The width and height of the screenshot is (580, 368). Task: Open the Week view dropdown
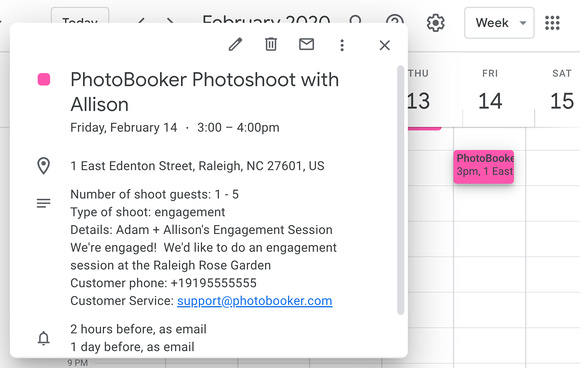[x=499, y=23]
